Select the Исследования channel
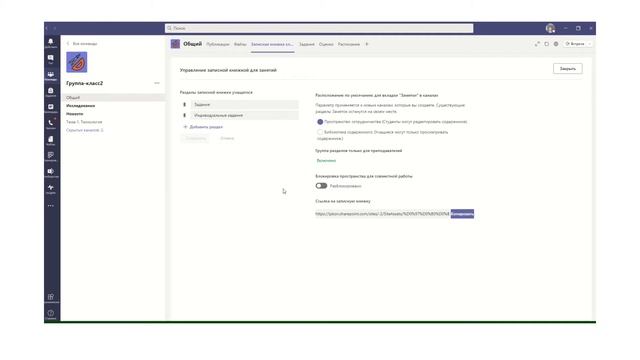This screenshot has width=640, height=360. pos(80,106)
